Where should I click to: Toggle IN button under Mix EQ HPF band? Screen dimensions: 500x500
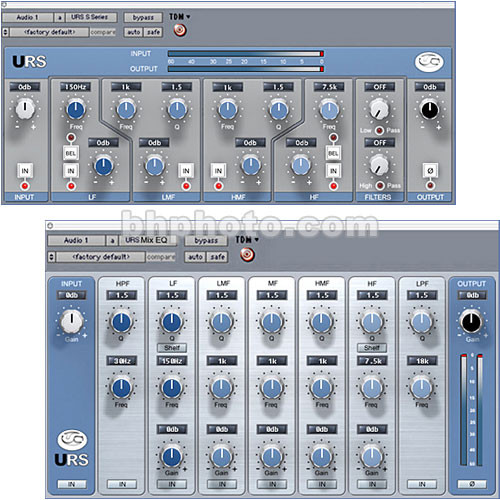point(122,484)
